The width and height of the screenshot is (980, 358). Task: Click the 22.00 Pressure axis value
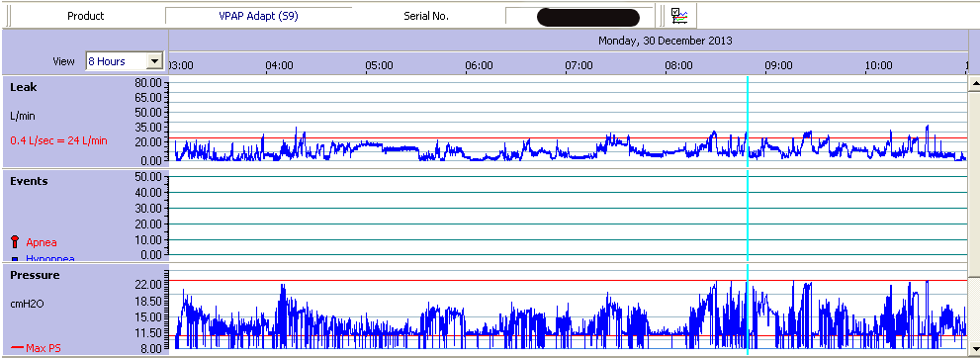148,284
